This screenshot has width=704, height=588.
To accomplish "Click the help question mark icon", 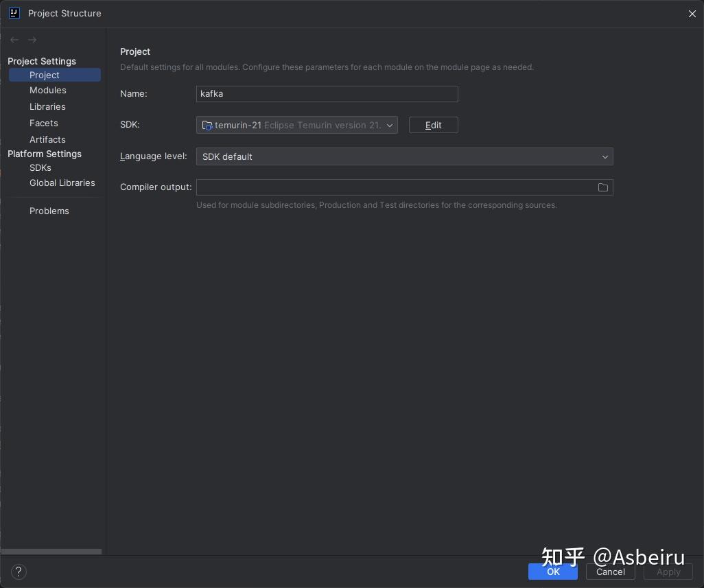I will point(19,572).
